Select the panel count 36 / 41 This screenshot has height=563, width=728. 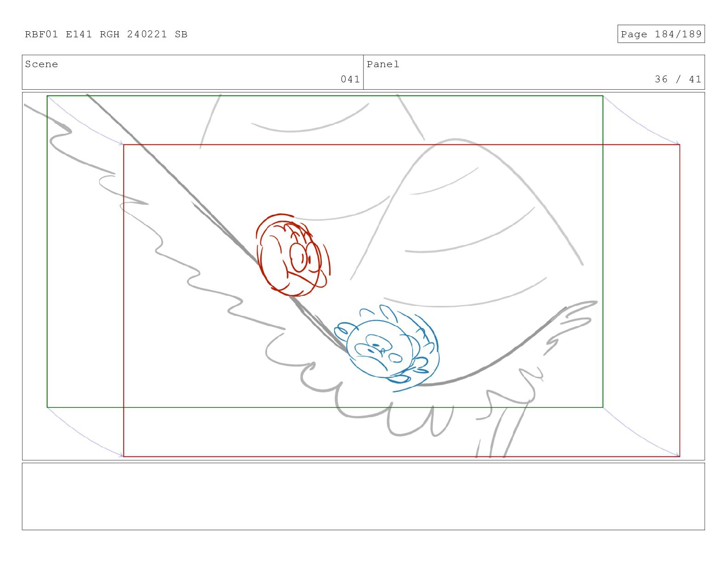click(678, 79)
